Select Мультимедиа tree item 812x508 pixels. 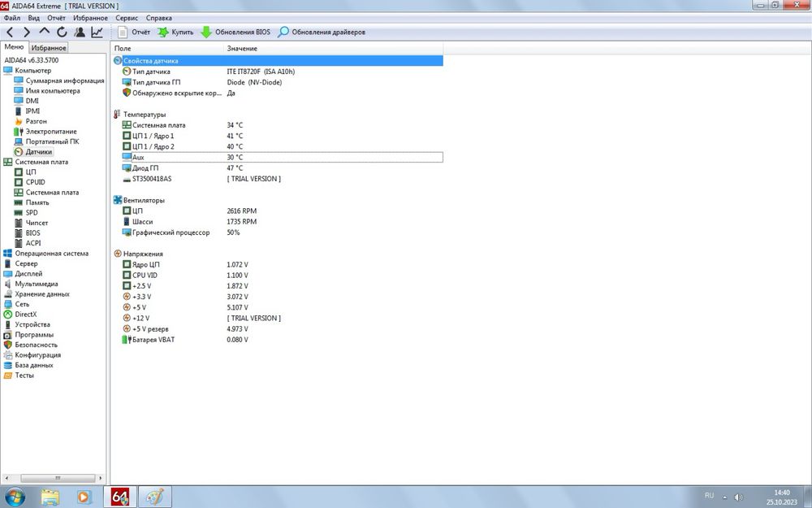[x=31, y=284]
